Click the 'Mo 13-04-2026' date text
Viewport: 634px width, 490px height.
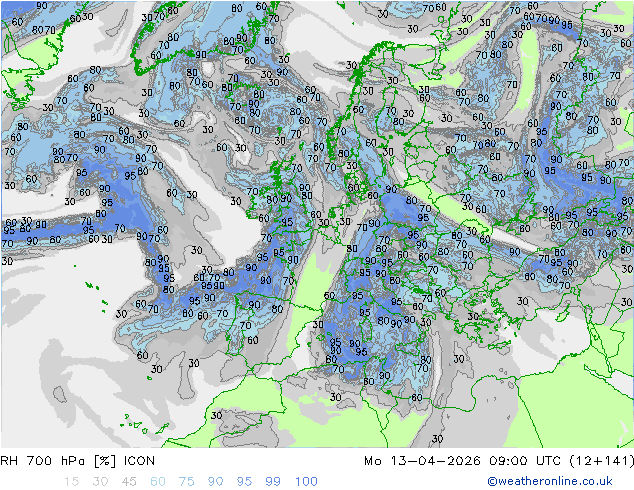422,461
